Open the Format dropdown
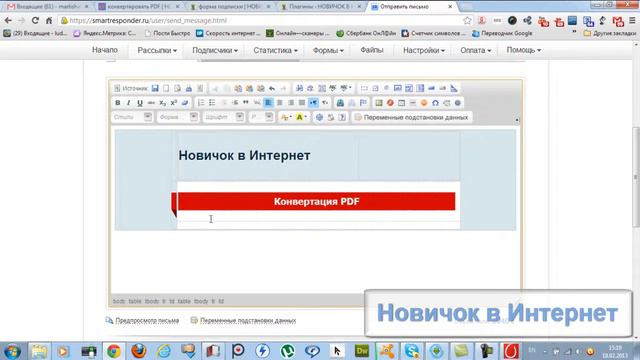 178,117
